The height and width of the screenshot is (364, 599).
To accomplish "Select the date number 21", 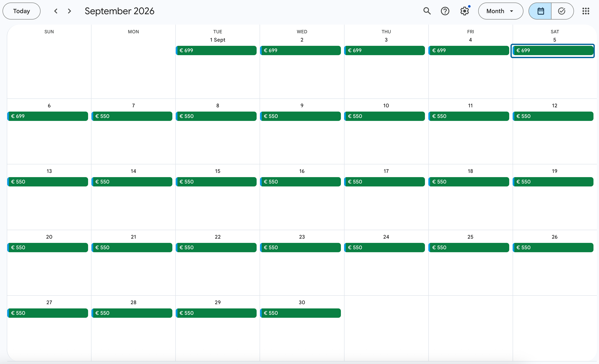I will pos(133,237).
